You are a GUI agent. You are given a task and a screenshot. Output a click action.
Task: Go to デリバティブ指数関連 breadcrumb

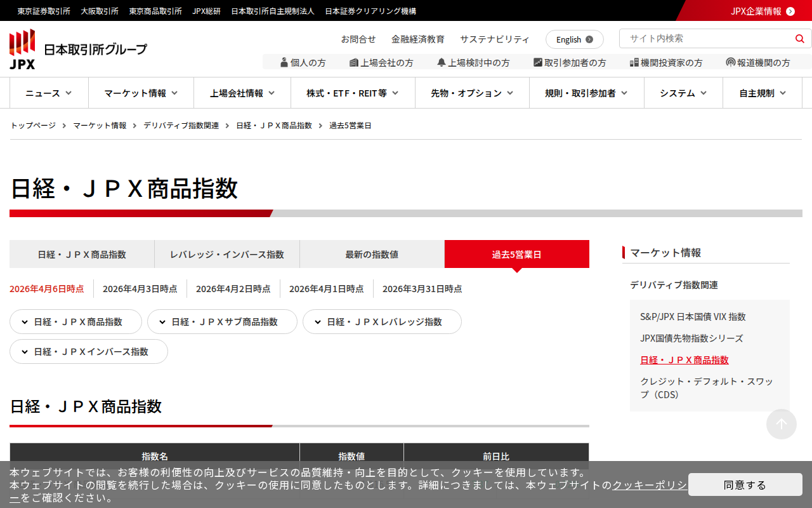coord(181,126)
